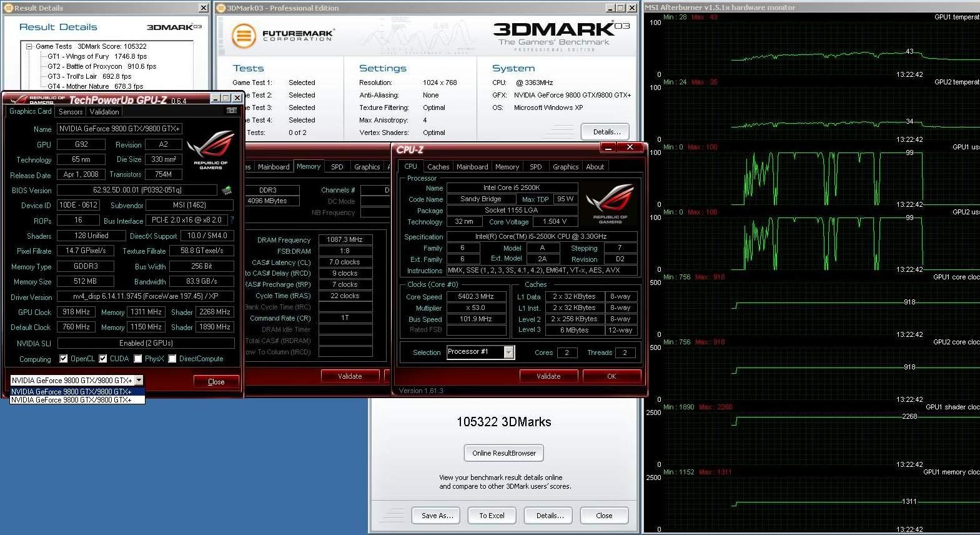Click the Multiplier x 53.0 value
This screenshot has height=535, width=980.
click(476, 308)
